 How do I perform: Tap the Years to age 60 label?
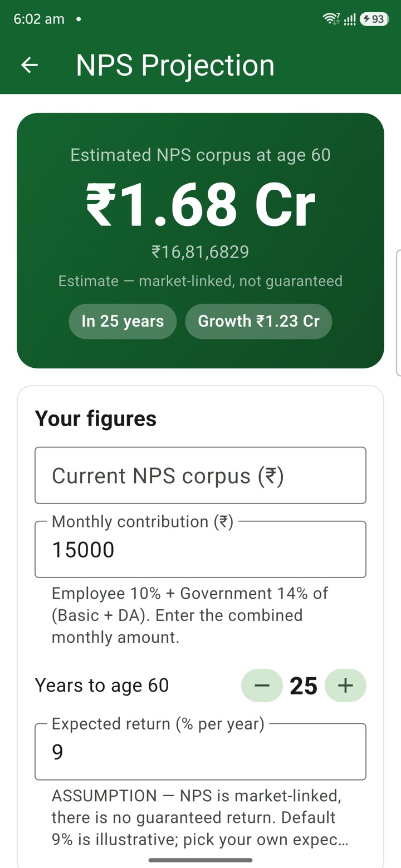coord(102,685)
